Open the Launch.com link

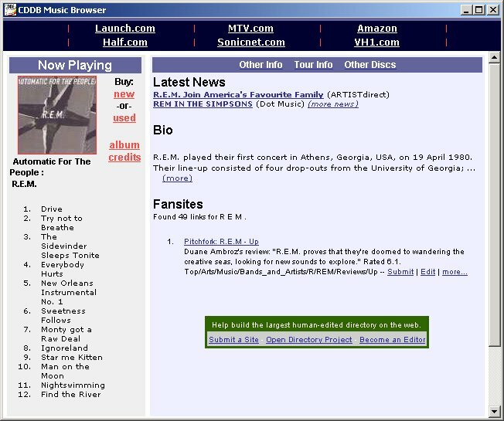(x=125, y=29)
